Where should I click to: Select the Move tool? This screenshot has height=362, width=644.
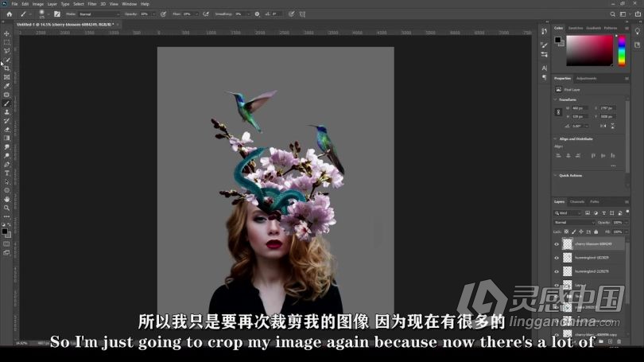[x=7, y=33]
